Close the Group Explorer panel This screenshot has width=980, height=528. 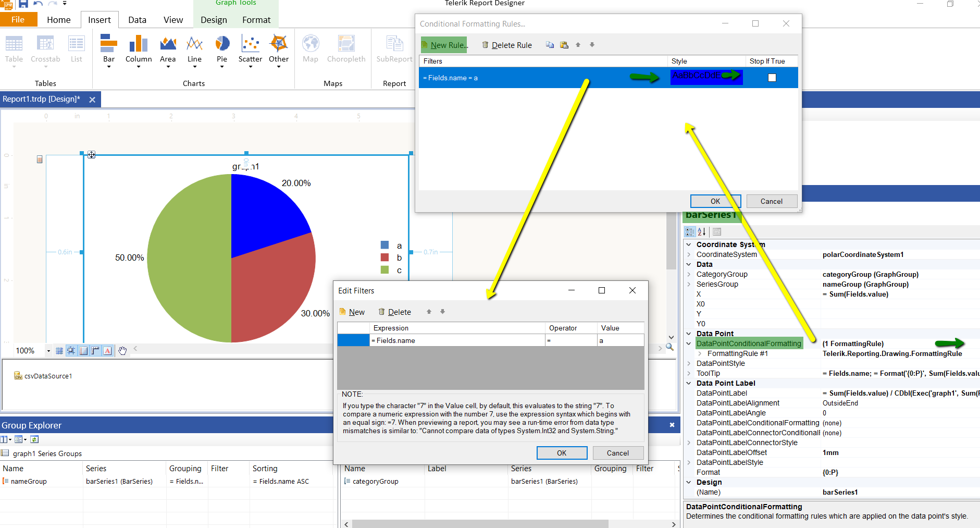[x=672, y=425]
